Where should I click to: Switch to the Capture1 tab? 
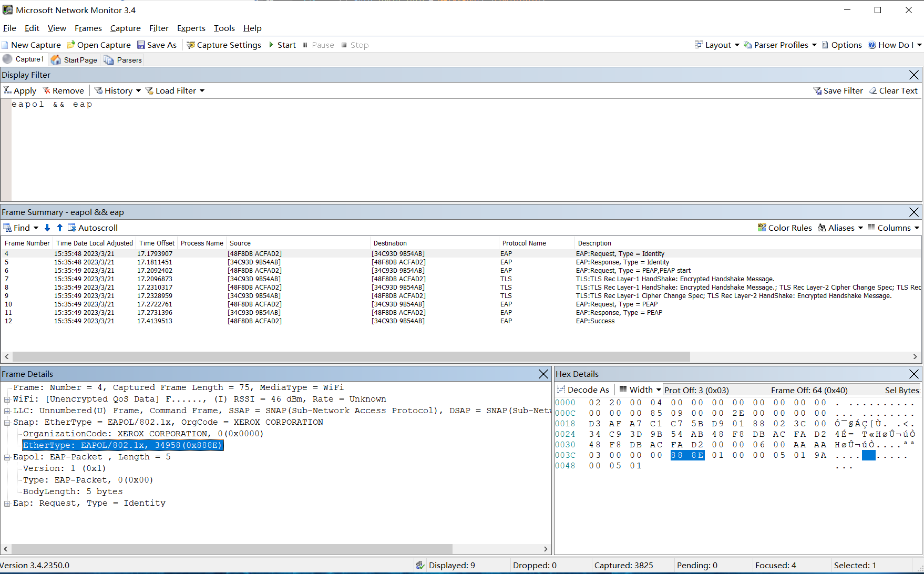click(24, 59)
